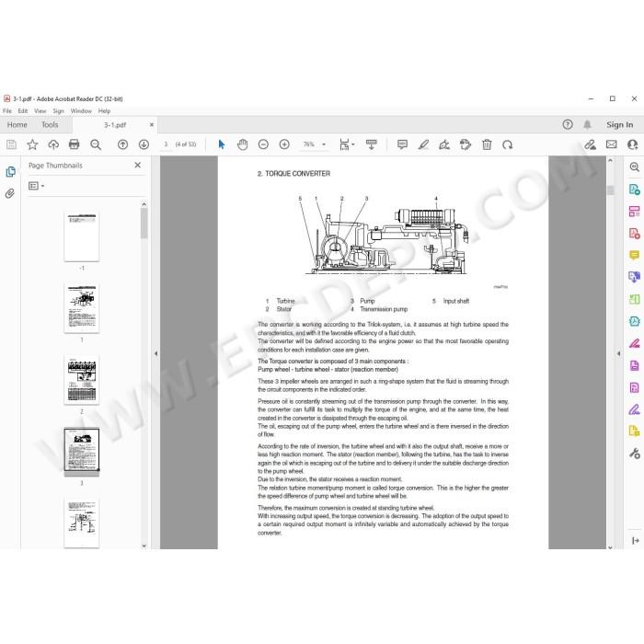
Task: Show the page thumbnails panel icon
Action: [x=11, y=172]
